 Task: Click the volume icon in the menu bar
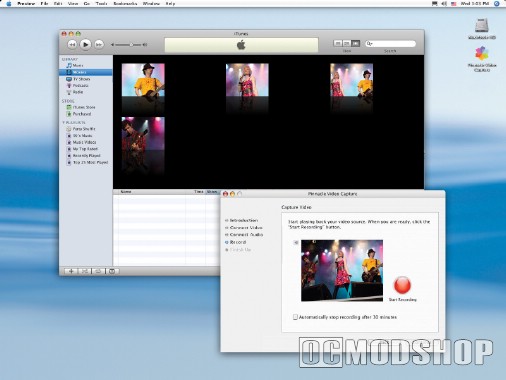tap(444, 4)
